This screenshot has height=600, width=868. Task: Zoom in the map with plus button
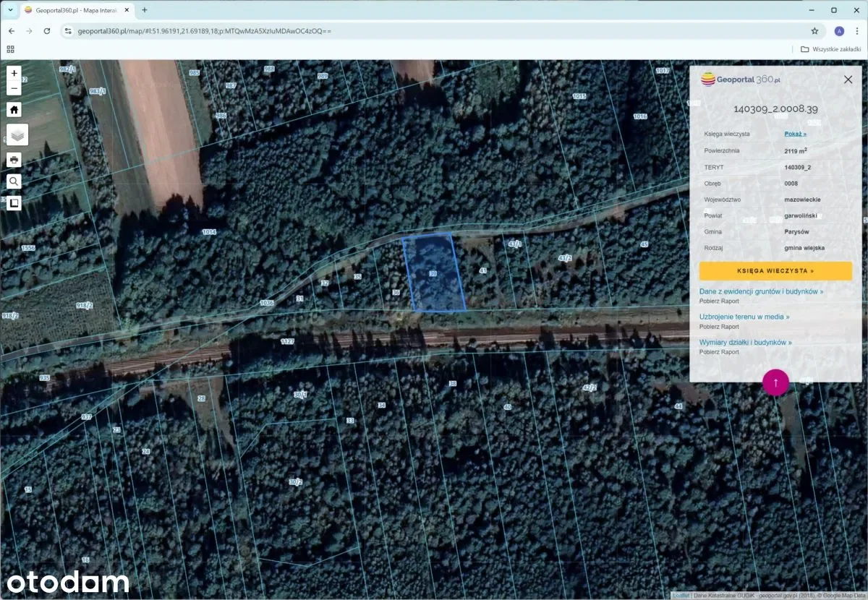(x=14, y=73)
